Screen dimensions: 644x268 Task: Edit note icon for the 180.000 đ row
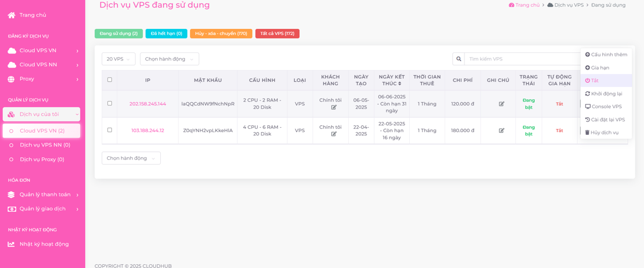[x=502, y=131]
